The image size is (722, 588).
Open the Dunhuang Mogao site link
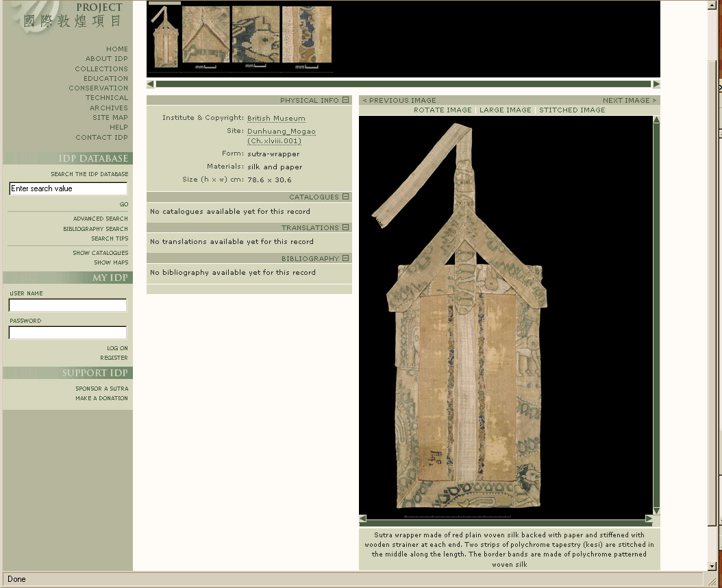pos(282,136)
